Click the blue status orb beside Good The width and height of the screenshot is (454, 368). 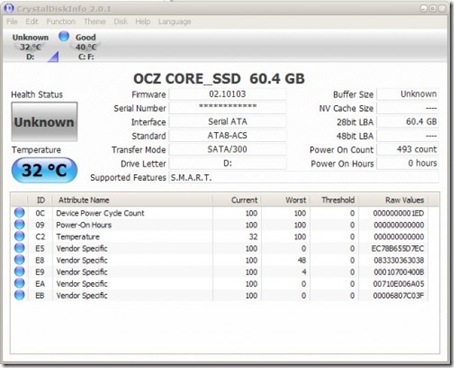(x=64, y=36)
